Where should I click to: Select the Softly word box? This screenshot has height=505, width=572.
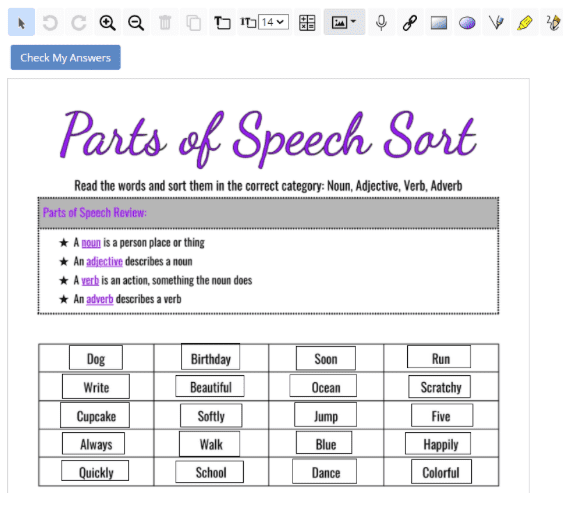click(211, 415)
